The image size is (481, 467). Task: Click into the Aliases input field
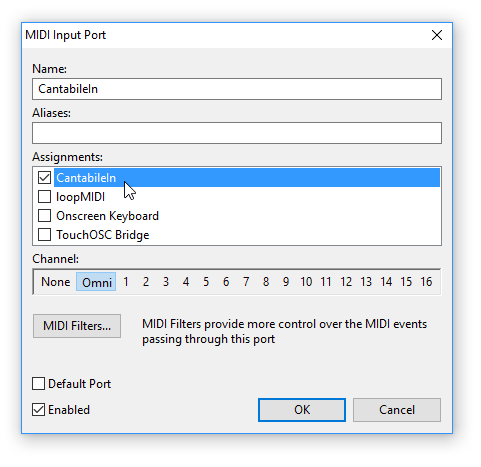pos(237,133)
